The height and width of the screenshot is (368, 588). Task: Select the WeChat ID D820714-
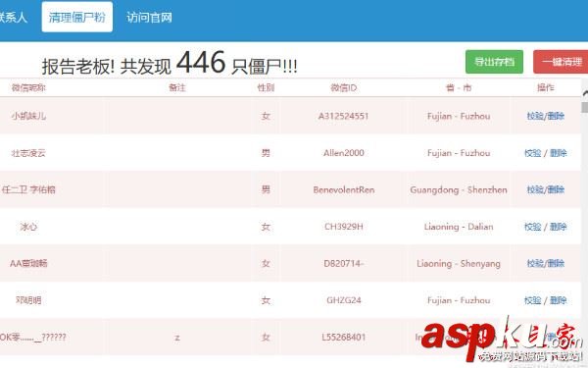[x=344, y=263]
